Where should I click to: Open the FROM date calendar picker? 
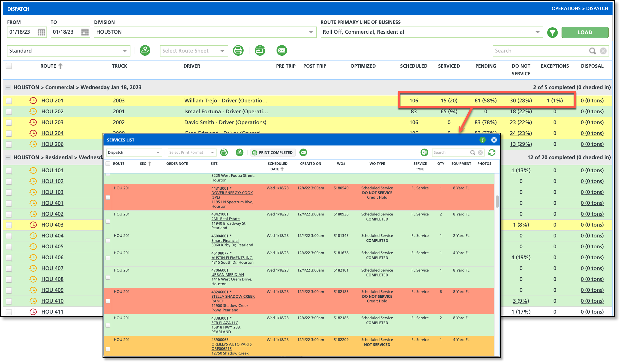tap(41, 32)
